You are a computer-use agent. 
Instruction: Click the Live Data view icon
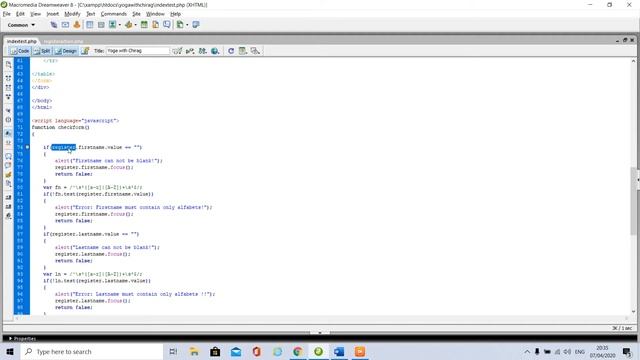pos(85,51)
